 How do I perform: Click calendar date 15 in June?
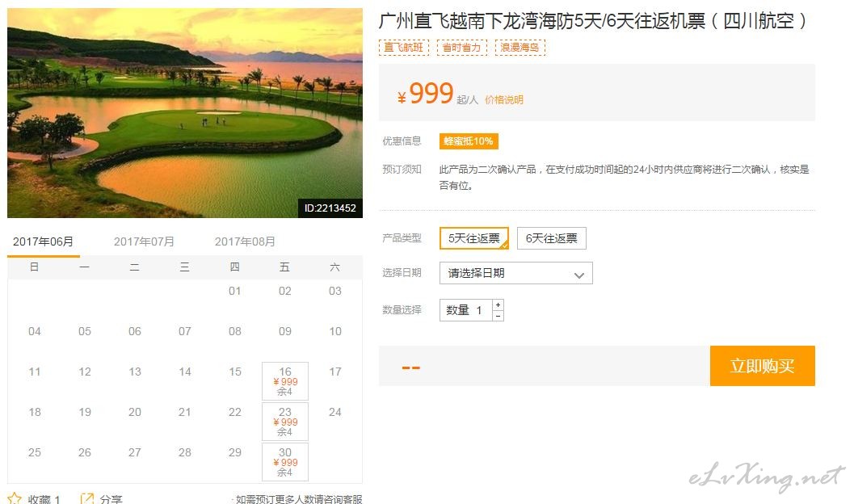pyautogui.click(x=235, y=372)
